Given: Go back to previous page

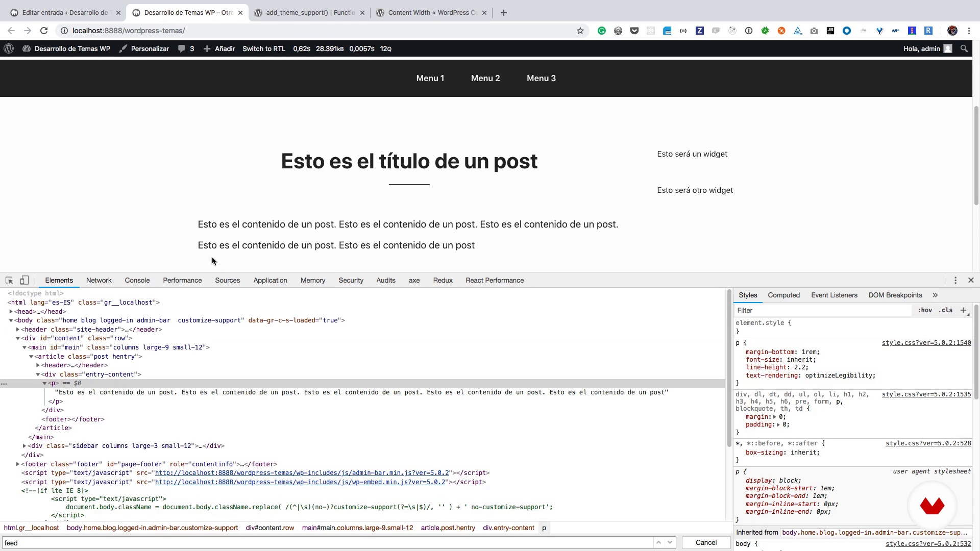Looking at the screenshot, I should pyautogui.click(x=11, y=31).
